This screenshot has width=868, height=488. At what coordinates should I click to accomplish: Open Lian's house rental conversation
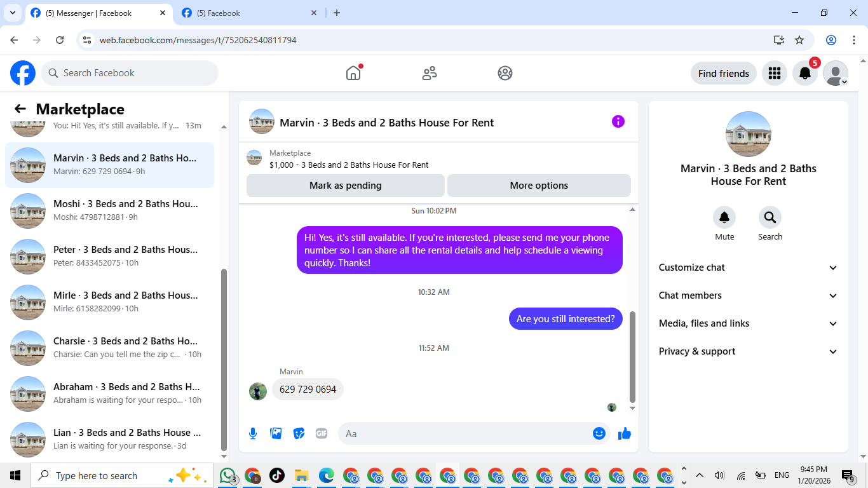tap(109, 440)
